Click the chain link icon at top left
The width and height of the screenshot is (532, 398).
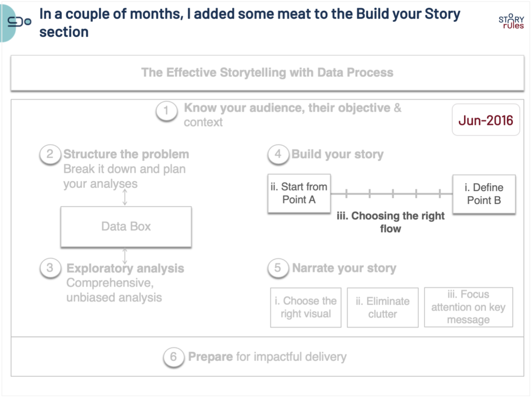tap(20, 22)
